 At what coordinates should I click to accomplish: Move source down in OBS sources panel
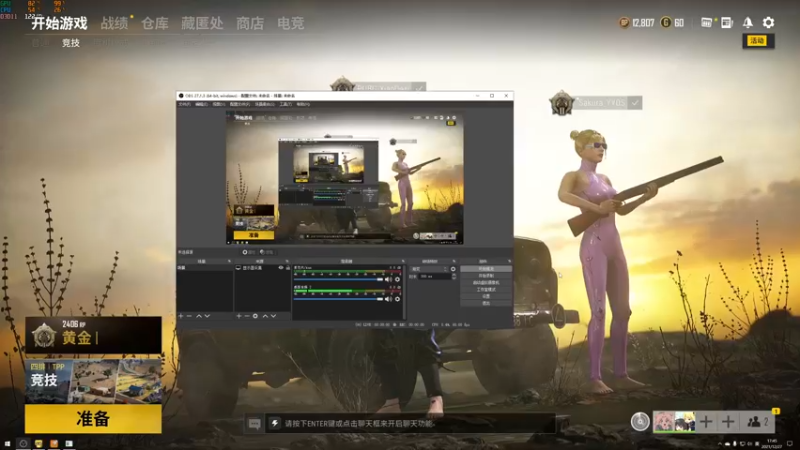pos(273,316)
